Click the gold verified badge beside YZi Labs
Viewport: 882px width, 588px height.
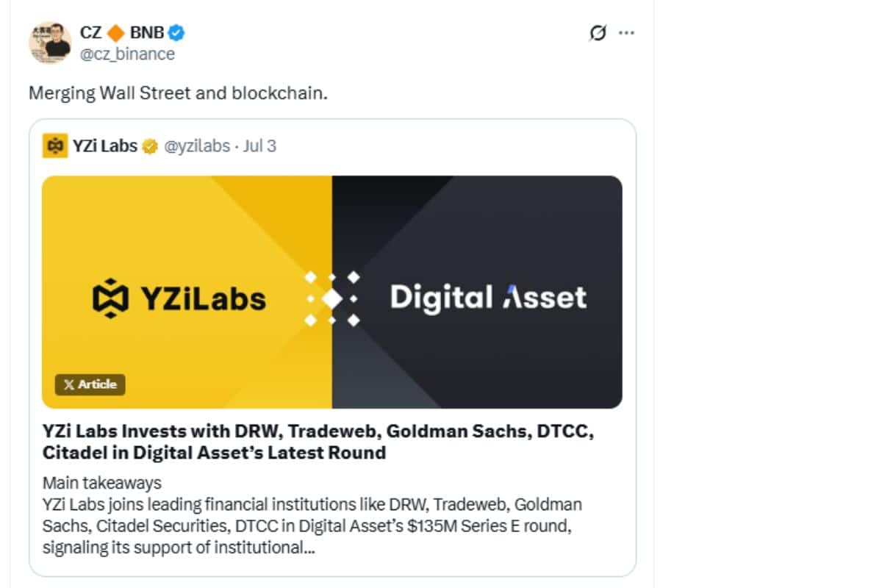click(x=149, y=146)
